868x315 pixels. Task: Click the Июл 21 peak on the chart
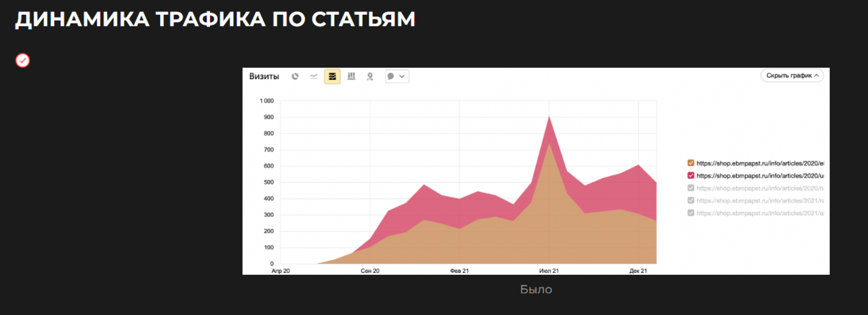[x=549, y=117]
